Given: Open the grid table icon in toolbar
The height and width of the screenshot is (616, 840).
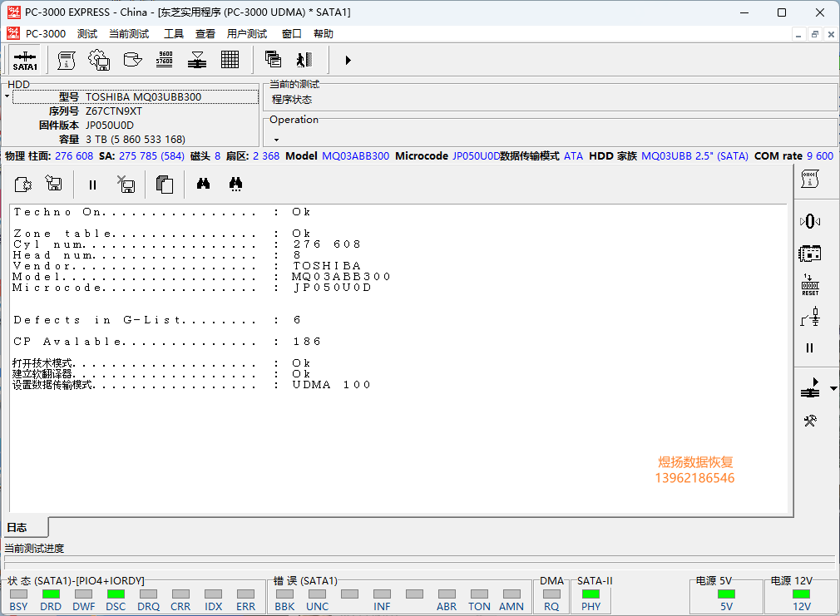Looking at the screenshot, I should 230,60.
